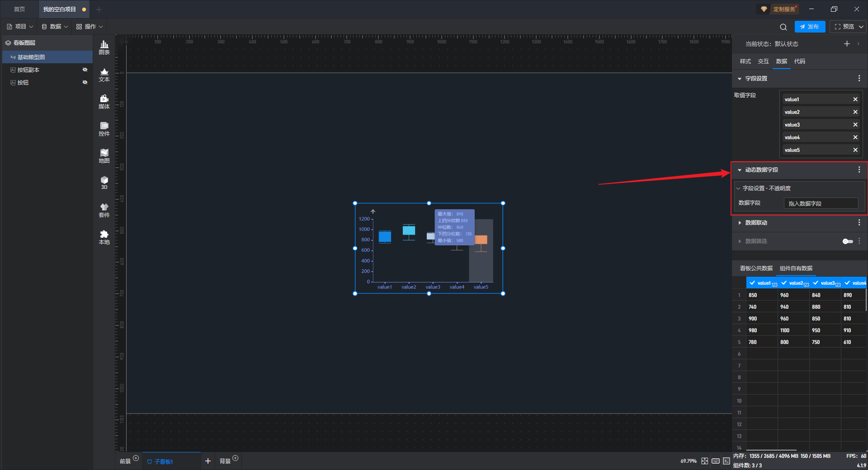Viewport: 868px width, 470px height.
Task: Add a new state with plus icon
Action: click(x=847, y=44)
